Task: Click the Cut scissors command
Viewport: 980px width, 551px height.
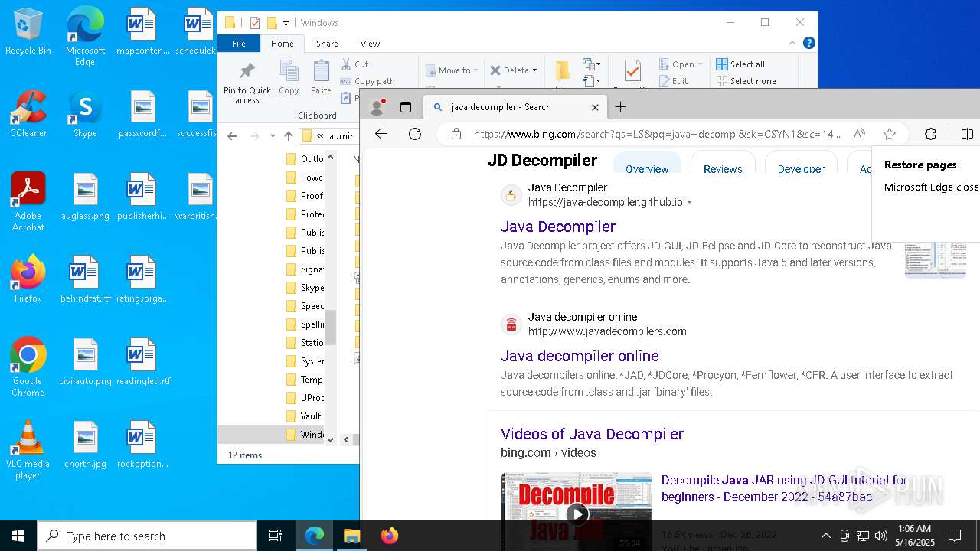Action: tap(354, 64)
